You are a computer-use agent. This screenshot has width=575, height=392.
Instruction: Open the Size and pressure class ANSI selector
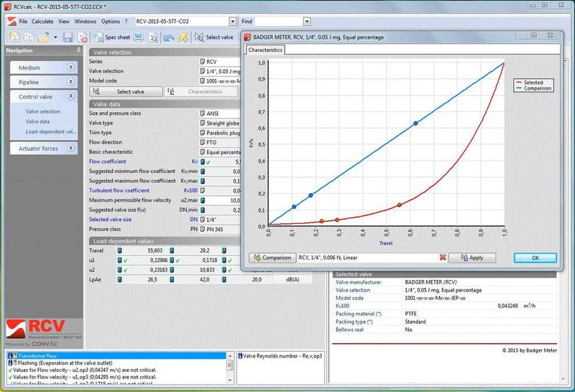203,113
